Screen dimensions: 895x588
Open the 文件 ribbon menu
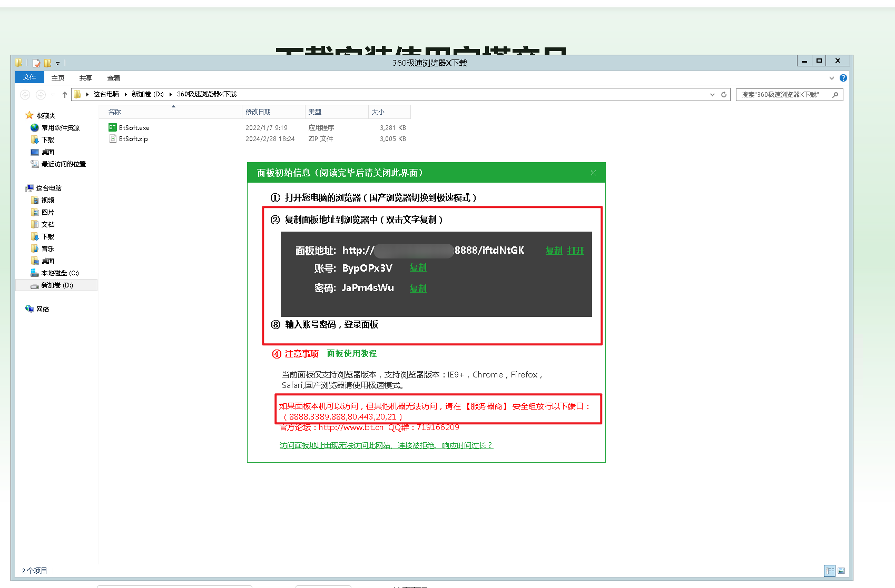(x=29, y=77)
